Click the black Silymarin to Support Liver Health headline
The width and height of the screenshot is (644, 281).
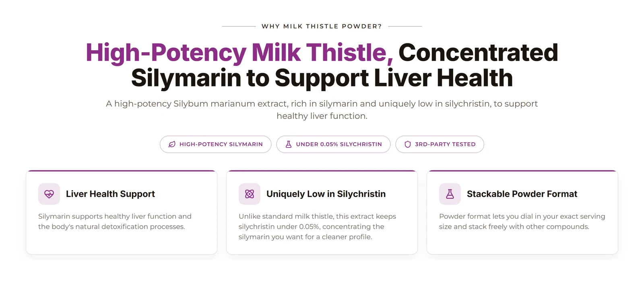tap(322, 78)
